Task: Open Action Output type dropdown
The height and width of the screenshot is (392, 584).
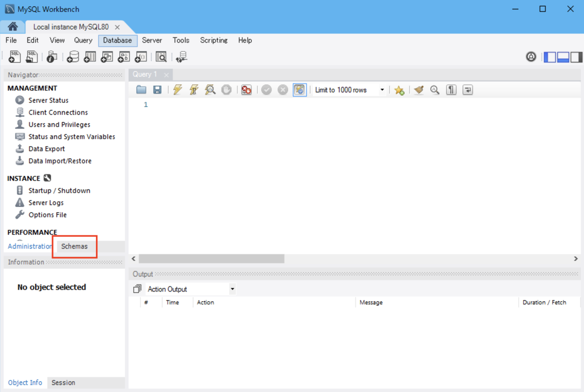Action: point(191,289)
